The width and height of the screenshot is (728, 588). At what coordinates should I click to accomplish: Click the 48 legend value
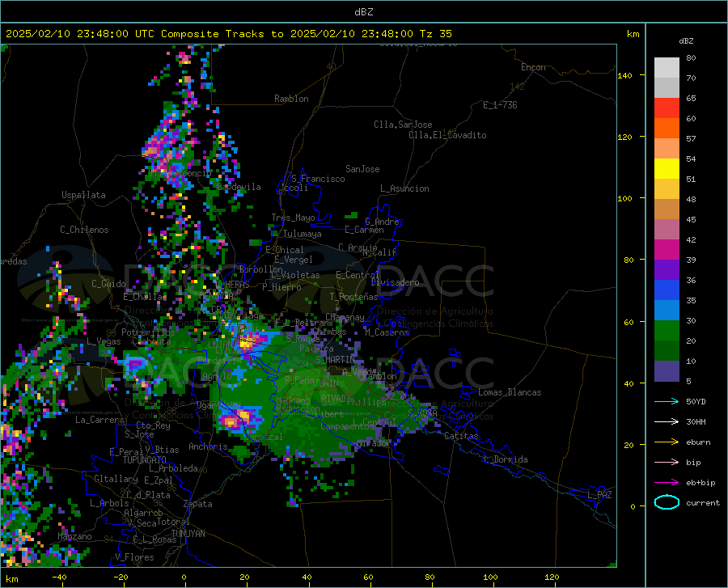[691, 200]
